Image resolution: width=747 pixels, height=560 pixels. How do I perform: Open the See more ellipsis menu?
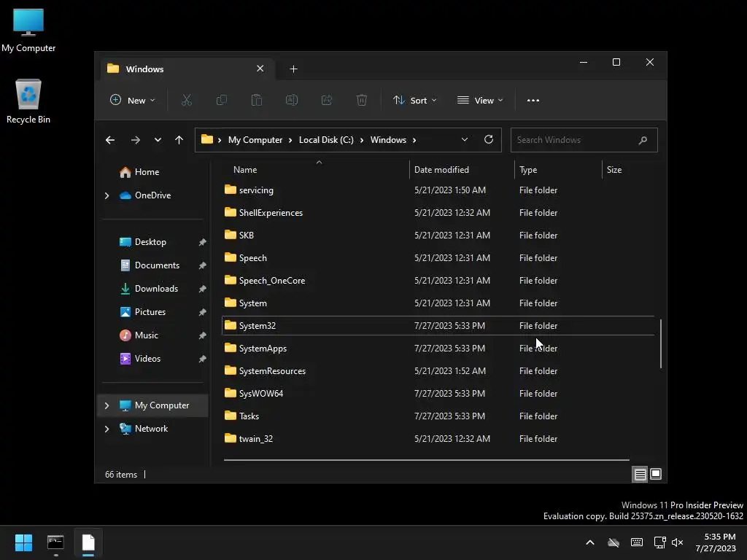533,101
